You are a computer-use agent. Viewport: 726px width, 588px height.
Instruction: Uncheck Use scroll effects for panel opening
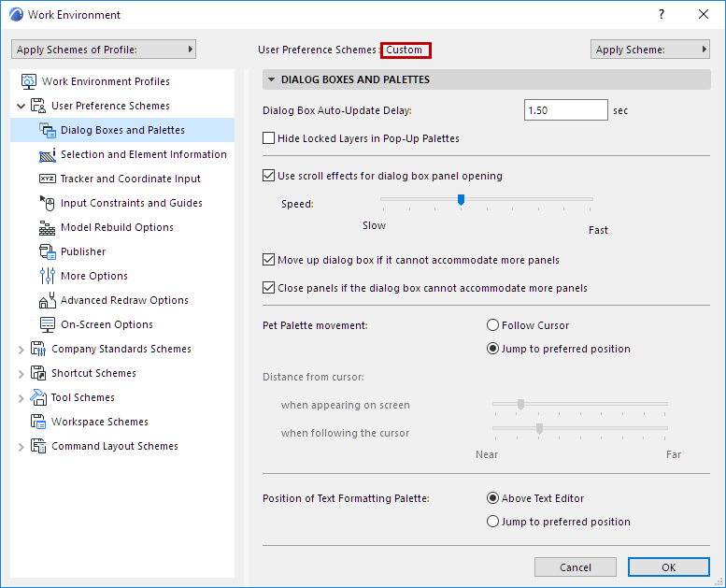(269, 176)
